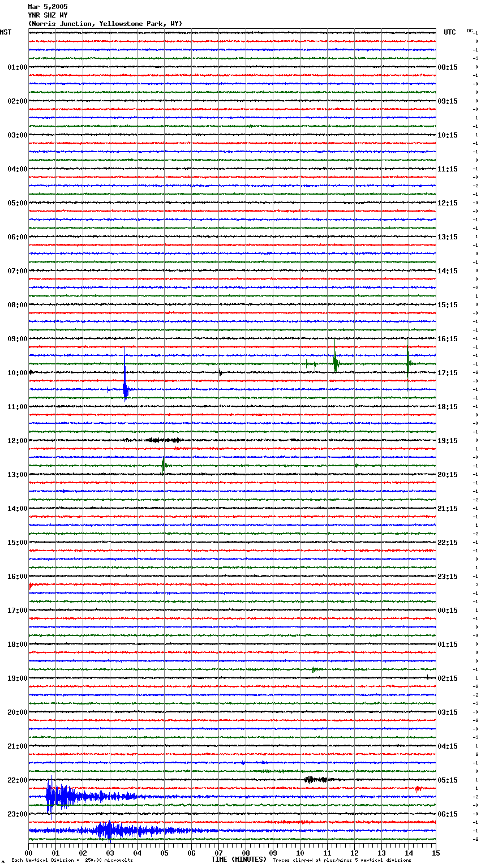This screenshot has width=481, height=868.
Task: Select the "20:00" MST row label
Action: (x=18, y=712)
